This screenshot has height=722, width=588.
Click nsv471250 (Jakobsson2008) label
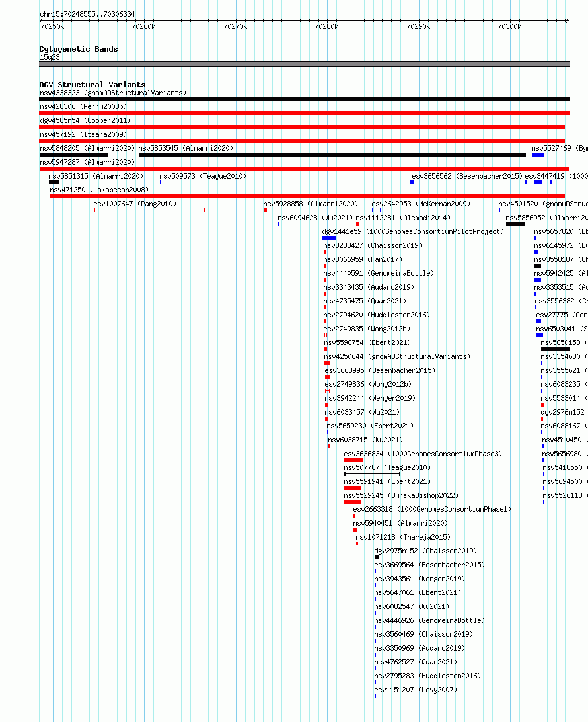[x=99, y=189]
